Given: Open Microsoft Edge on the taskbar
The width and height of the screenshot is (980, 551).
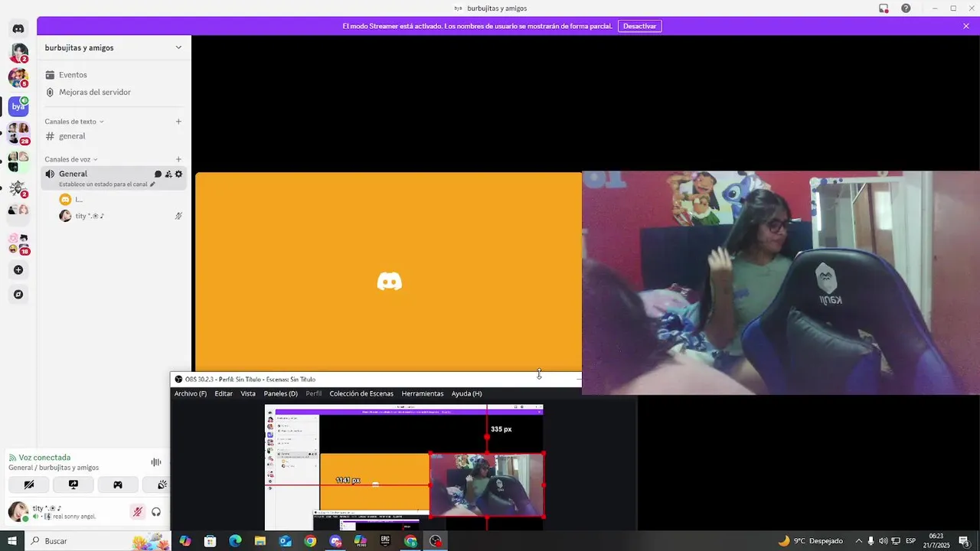Looking at the screenshot, I should pyautogui.click(x=235, y=541).
